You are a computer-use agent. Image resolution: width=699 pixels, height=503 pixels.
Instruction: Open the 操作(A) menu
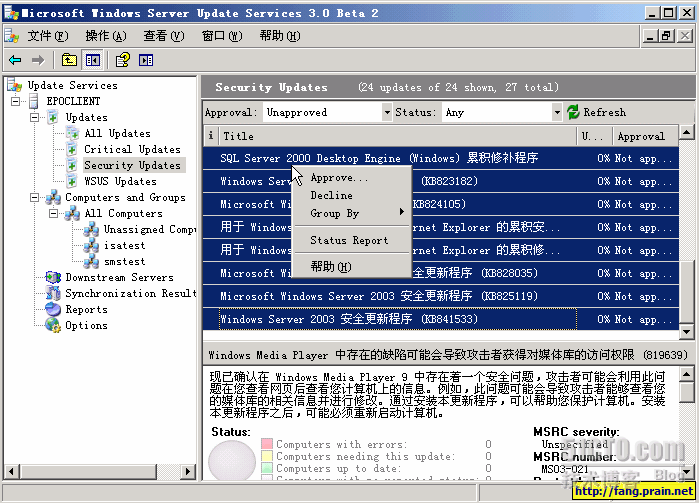tap(106, 36)
